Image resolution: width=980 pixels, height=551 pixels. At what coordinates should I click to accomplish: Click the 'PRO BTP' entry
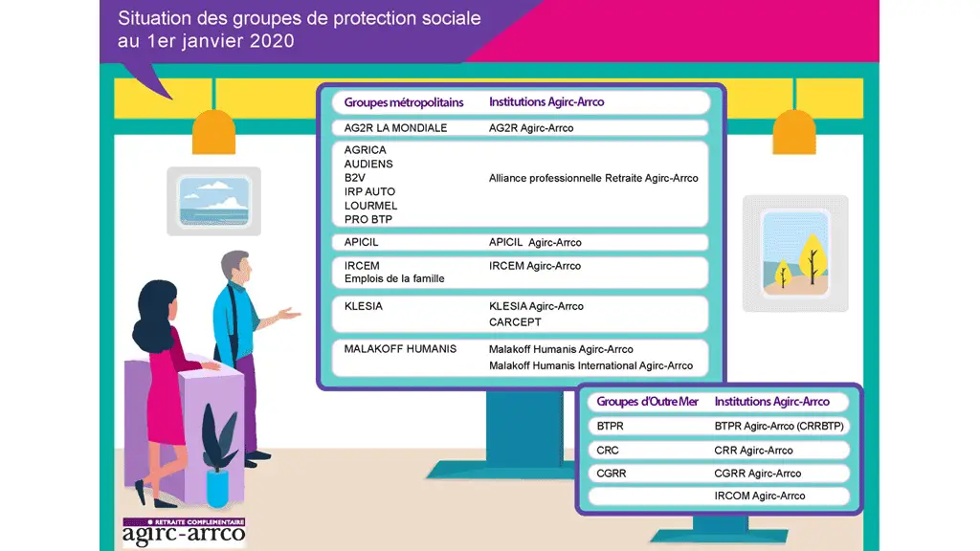[x=368, y=219]
